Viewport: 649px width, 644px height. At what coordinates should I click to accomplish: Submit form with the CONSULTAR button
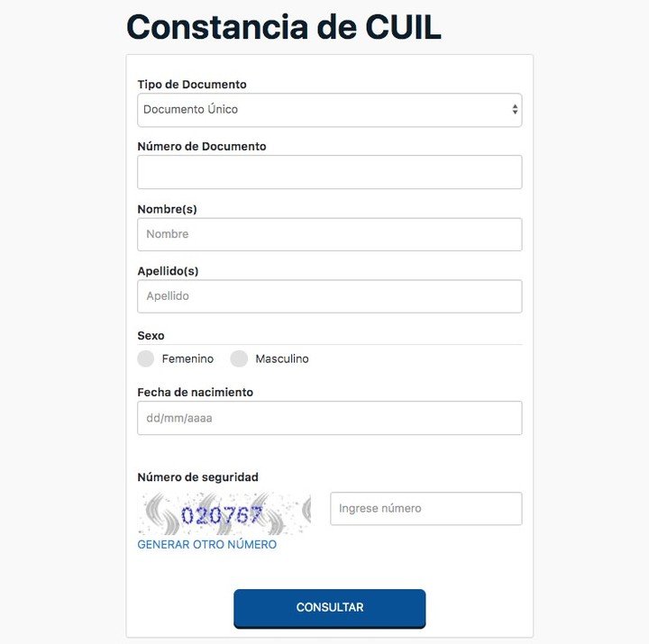pyautogui.click(x=330, y=609)
